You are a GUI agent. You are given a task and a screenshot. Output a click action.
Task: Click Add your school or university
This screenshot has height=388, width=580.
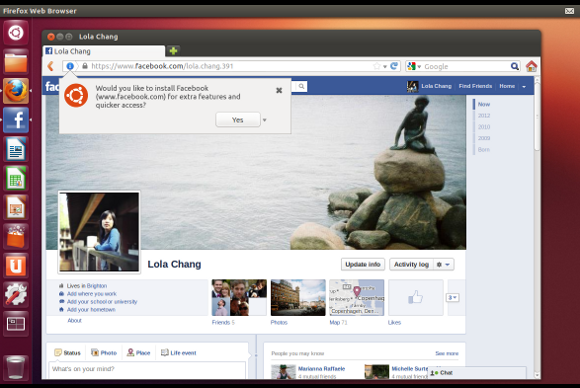[102, 302]
